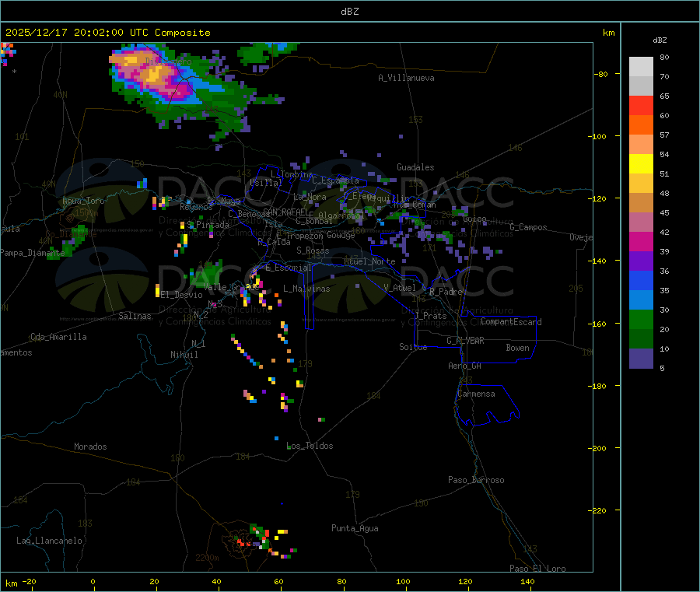
Task: Click the G_Campos map label
Action: click(x=528, y=227)
